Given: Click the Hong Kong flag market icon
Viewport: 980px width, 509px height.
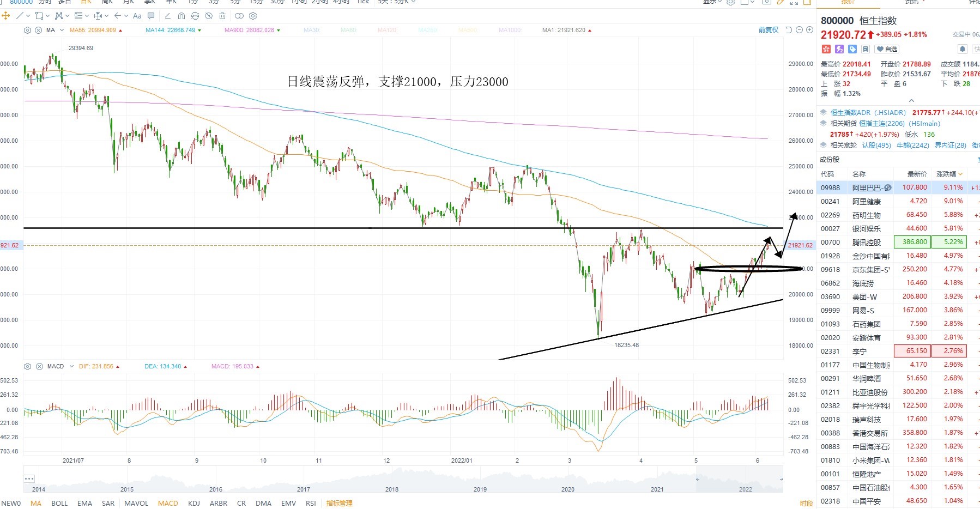Looking at the screenshot, I should 826,49.
